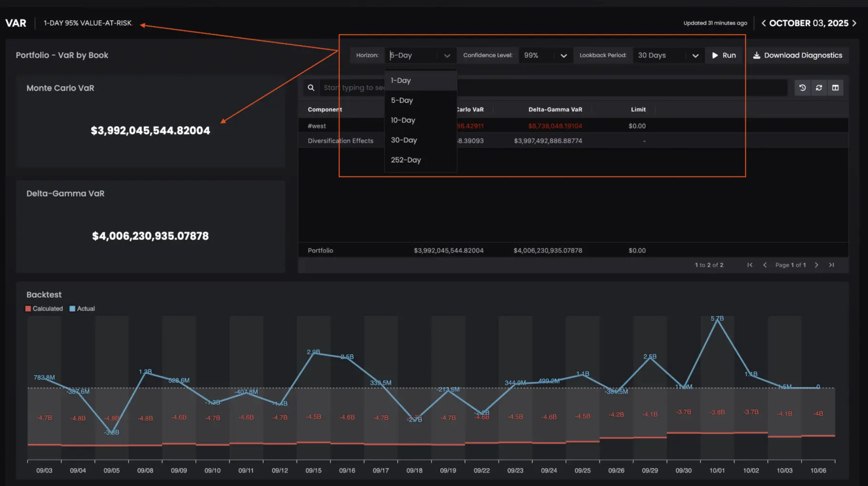868x486 pixels.
Task: Go to previous table page
Action: pyautogui.click(x=765, y=265)
